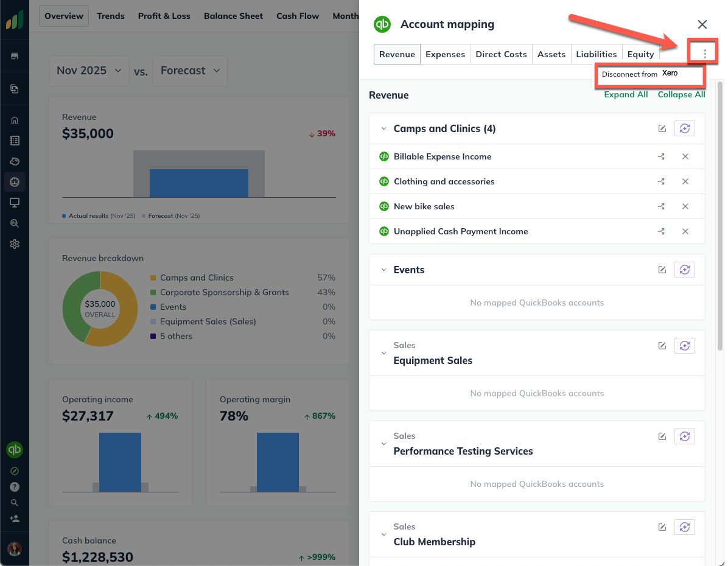
Task: Click the sync icon for Club Membership
Action: tap(684, 526)
